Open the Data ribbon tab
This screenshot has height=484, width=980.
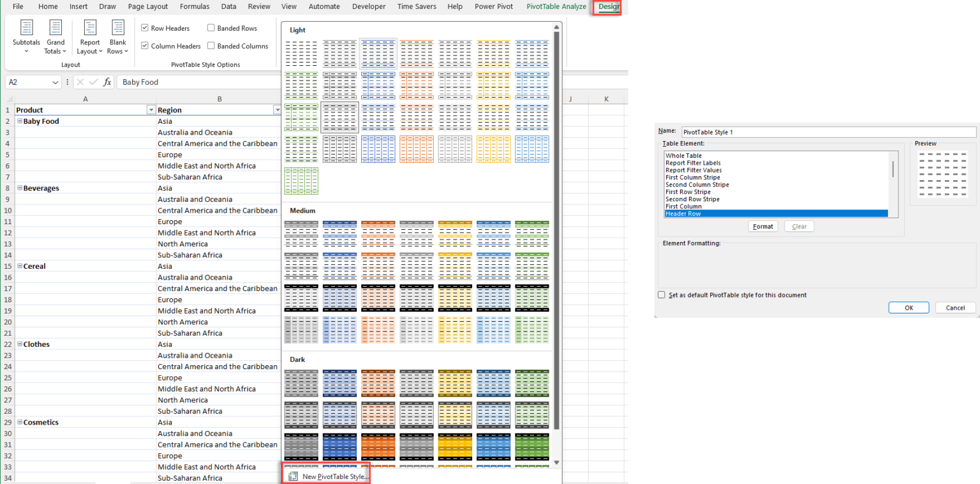(x=228, y=6)
